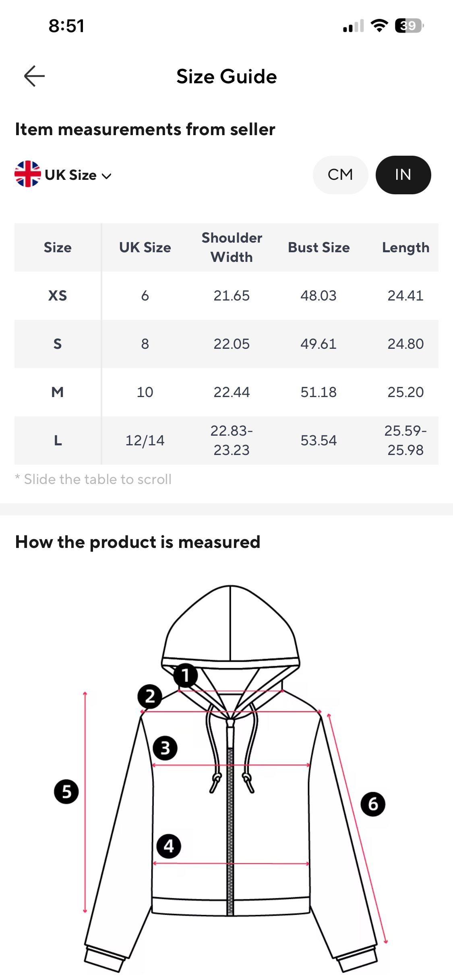The width and height of the screenshot is (453, 980).
Task: Select the XS size row
Action: [226, 296]
